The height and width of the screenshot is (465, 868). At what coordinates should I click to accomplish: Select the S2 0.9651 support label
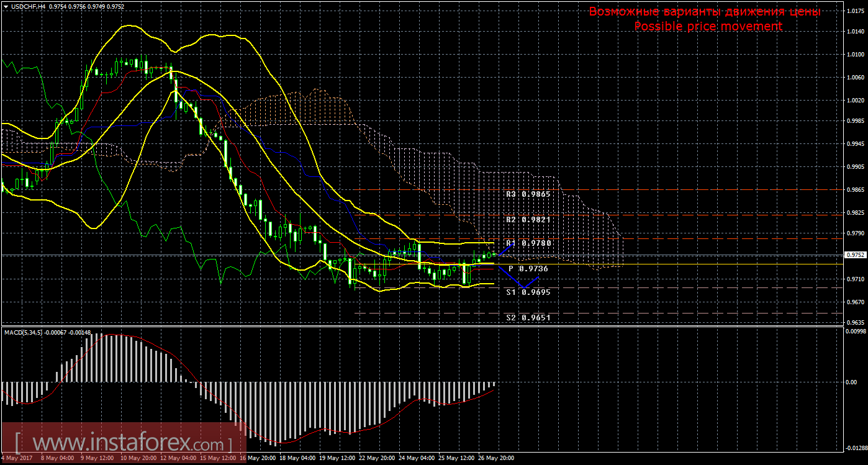(x=528, y=317)
